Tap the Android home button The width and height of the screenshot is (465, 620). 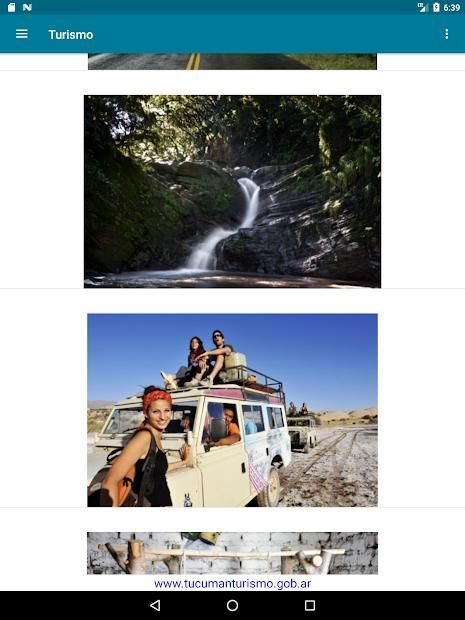pyautogui.click(x=232, y=605)
